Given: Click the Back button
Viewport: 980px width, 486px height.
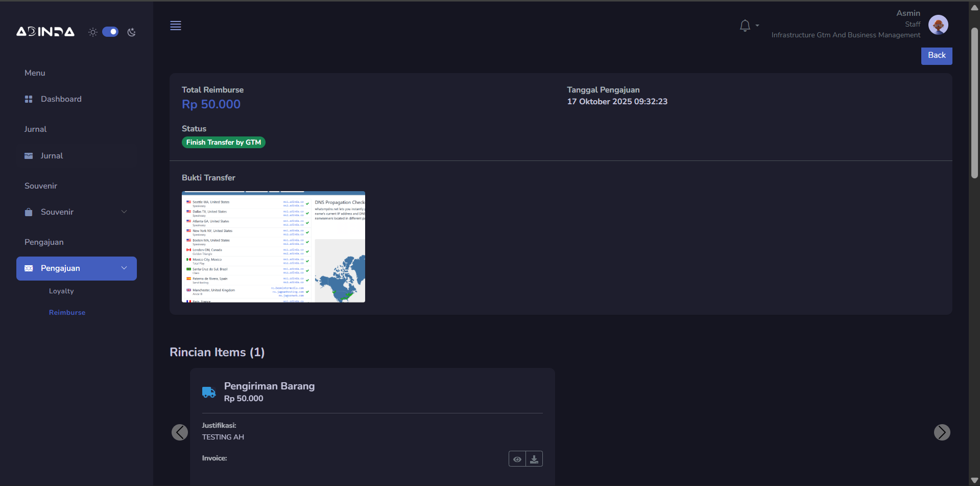Looking at the screenshot, I should pyautogui.click(x=936, y=56).
